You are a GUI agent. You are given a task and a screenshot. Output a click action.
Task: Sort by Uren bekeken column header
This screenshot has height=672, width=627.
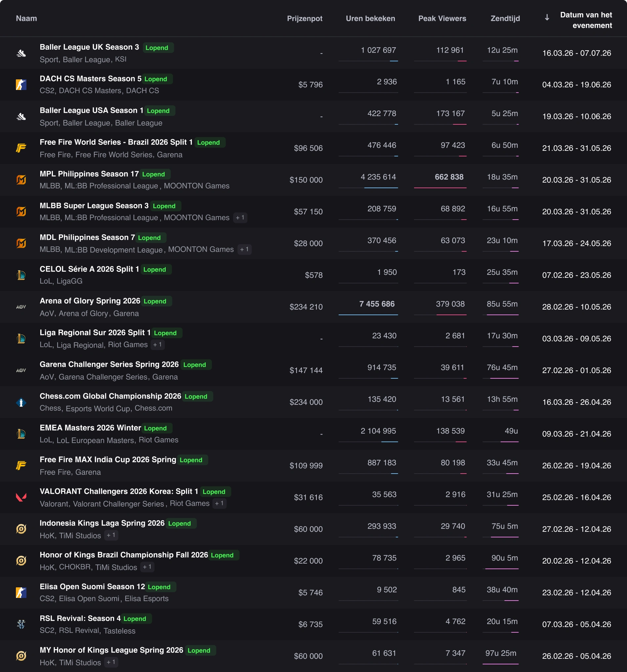tap(370, 18)
